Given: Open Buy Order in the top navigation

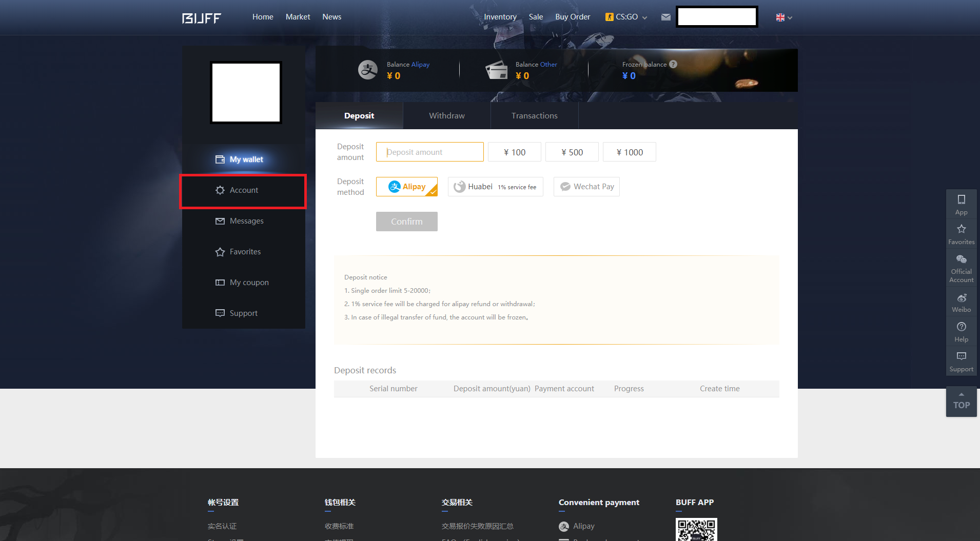Looking at the screenshot, I should tap(573, 17).
